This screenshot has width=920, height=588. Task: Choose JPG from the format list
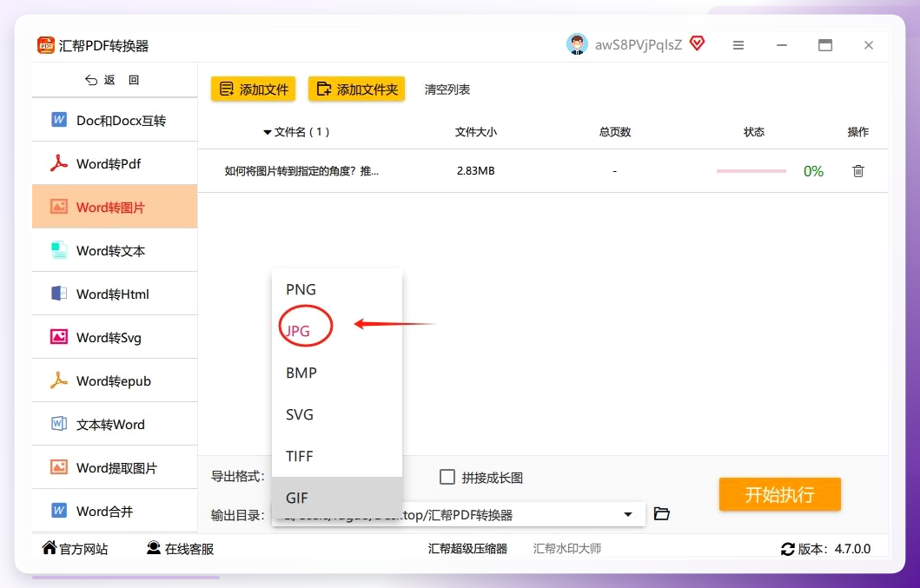(x=337, y=331)
